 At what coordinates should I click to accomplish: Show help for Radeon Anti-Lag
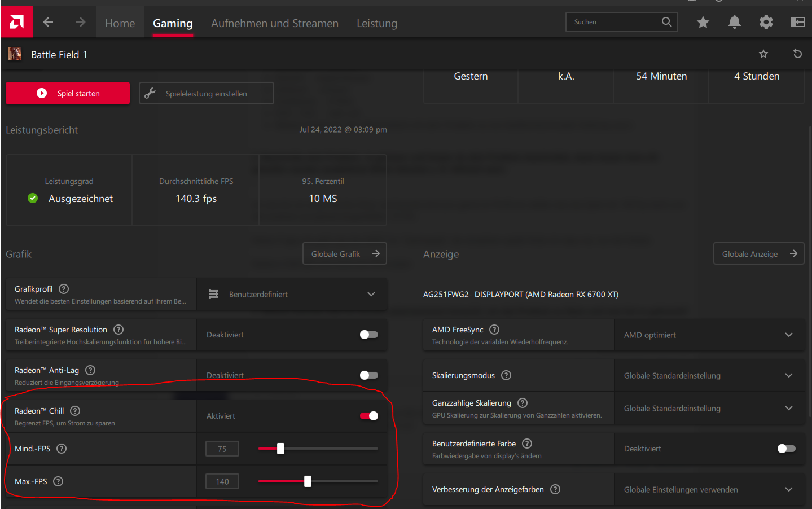[90, 370]
